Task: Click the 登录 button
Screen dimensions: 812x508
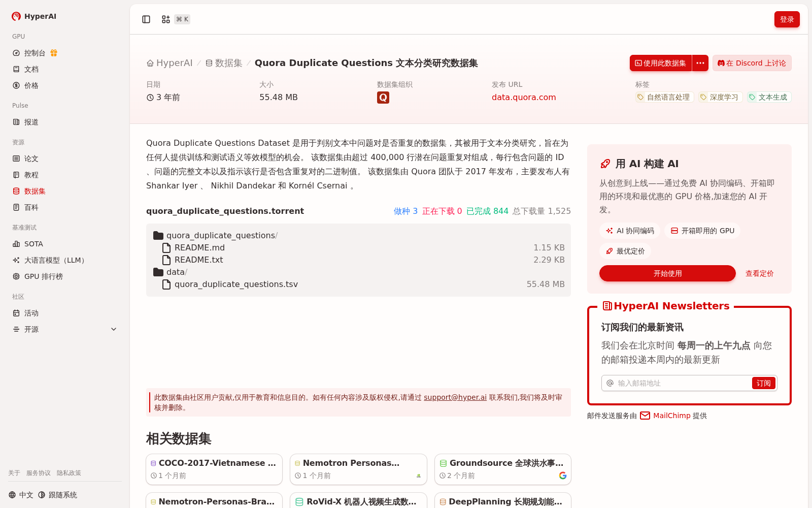Action: click(787, 19)
